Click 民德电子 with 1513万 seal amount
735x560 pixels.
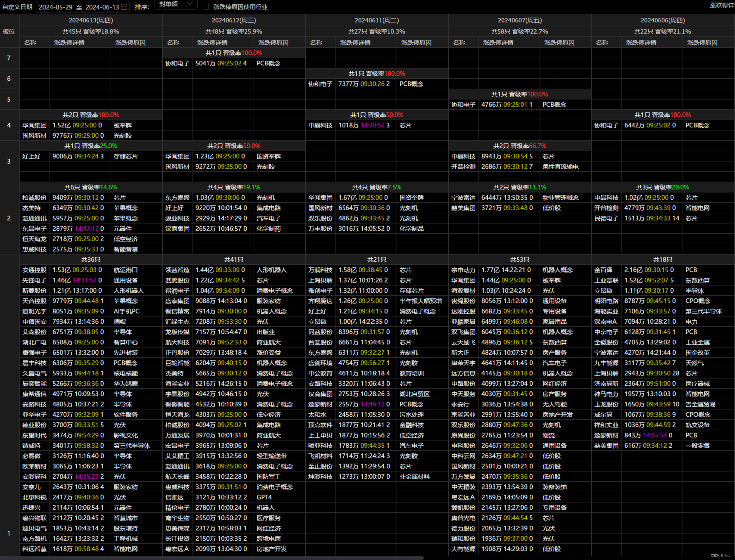point(606,218)
